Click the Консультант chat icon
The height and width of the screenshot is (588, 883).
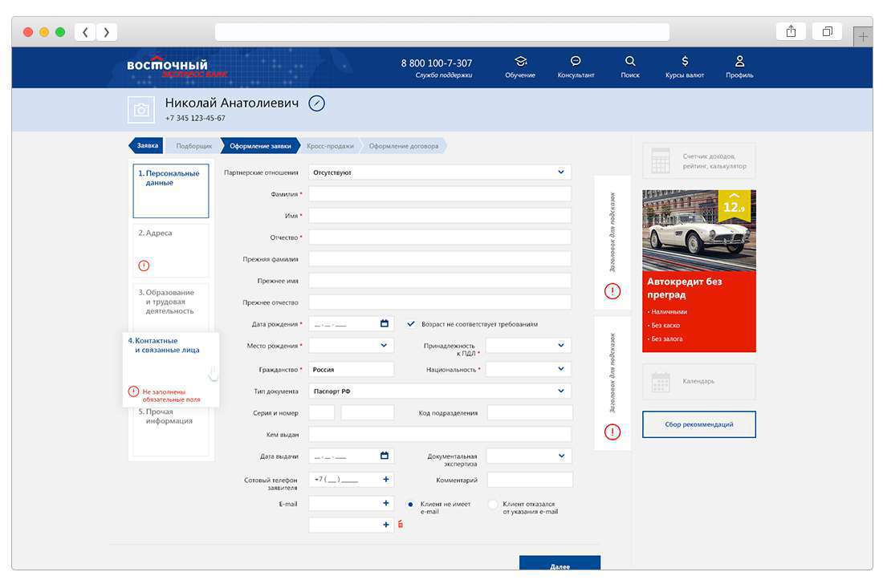tap(576, 62)
